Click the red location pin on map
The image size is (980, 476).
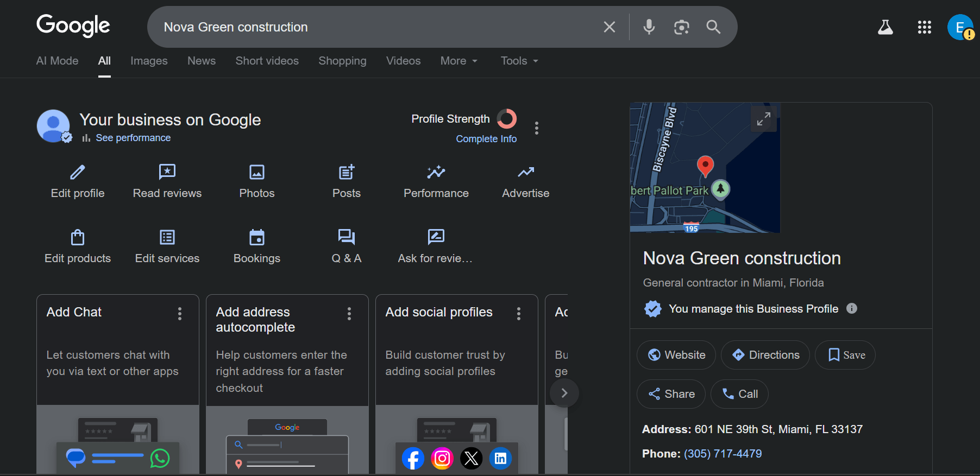(705, 166)
